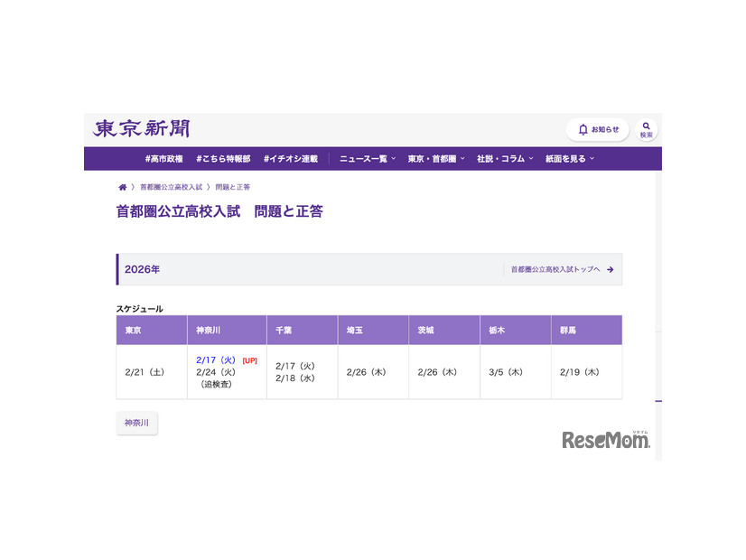Screen dimensions: 746x560
Task: Open the #イチオシ連載 nav item
Action: point(291,159)
